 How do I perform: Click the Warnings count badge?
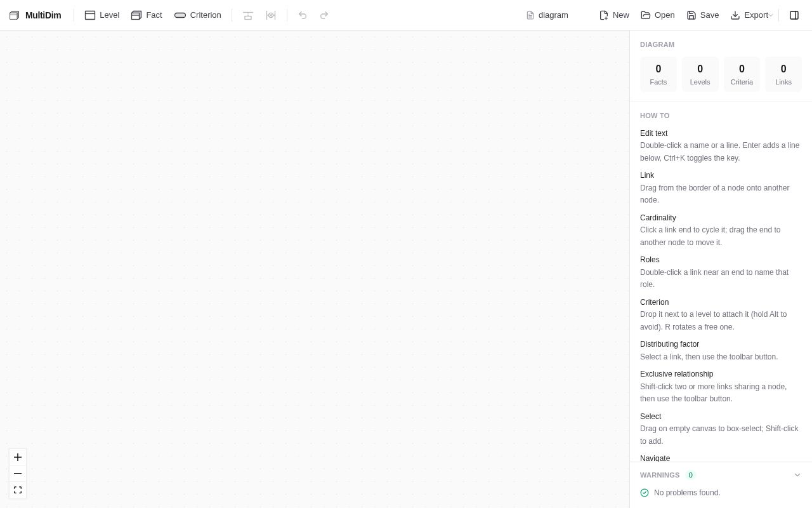[x=691, y=475]
